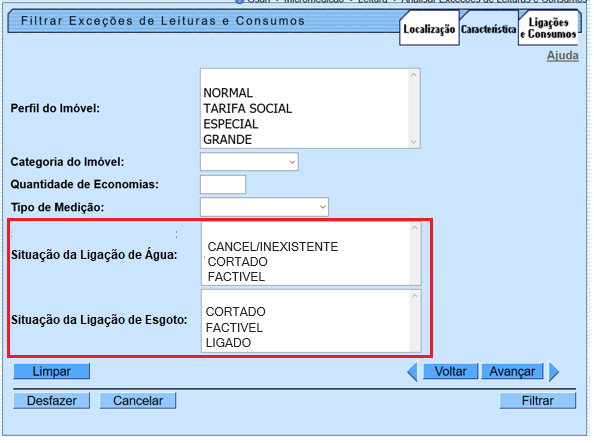Apply the filter with Filtrar button
Viewport: 594px width, 443px height.
[538, 401]
